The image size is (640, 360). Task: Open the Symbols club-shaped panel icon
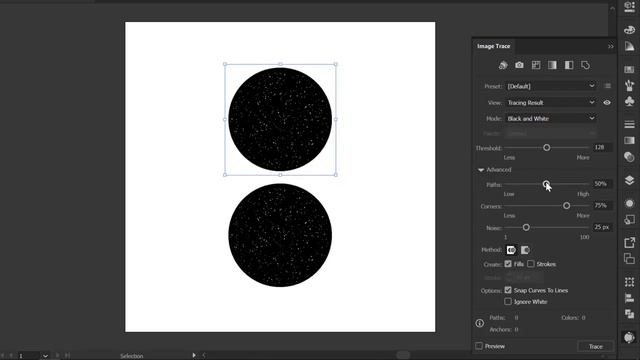coord(629,101)
